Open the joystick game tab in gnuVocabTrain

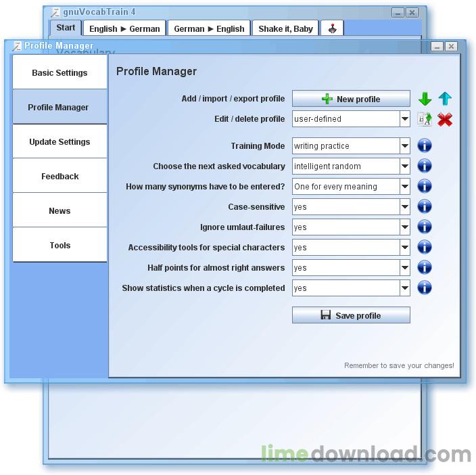pyautogui.click(x=332, y=28)
